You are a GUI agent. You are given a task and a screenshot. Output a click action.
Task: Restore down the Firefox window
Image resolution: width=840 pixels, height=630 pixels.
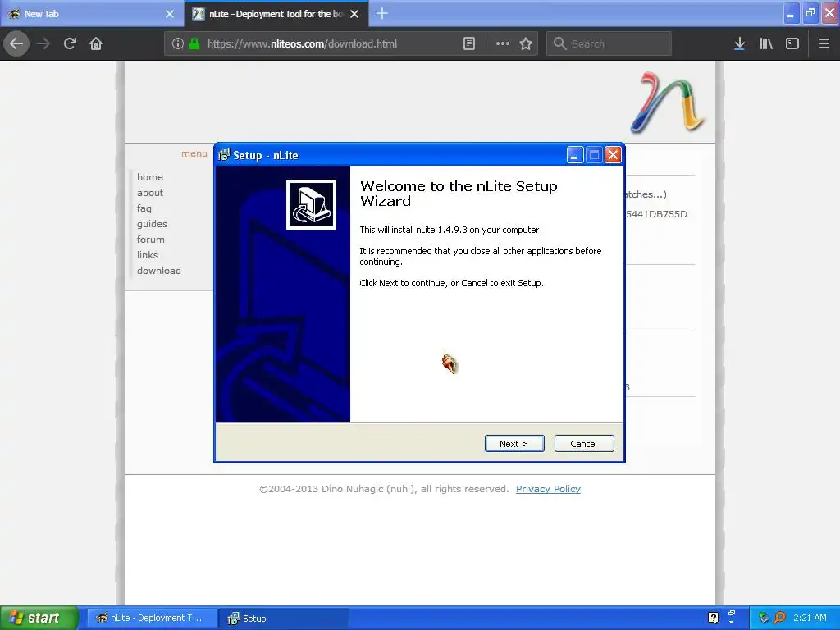point(810,13)
